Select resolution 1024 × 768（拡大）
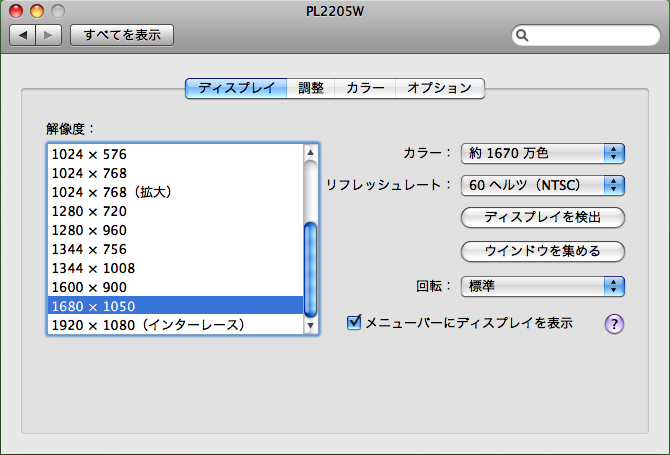670x455 pixels. (x=175, y=192)
